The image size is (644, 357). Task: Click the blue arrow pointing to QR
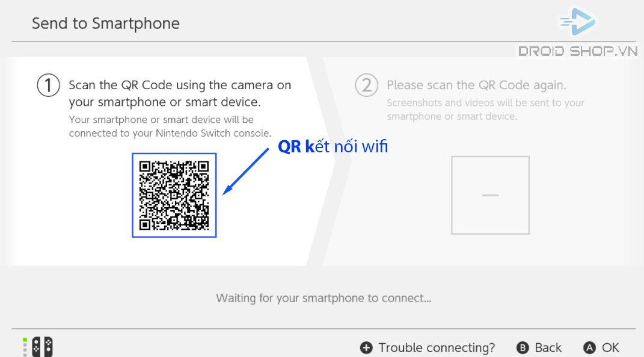pos(245,172)
